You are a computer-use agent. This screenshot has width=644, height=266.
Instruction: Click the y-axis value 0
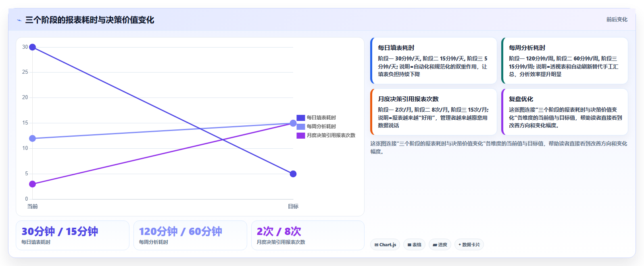click(x=27, y=199)
